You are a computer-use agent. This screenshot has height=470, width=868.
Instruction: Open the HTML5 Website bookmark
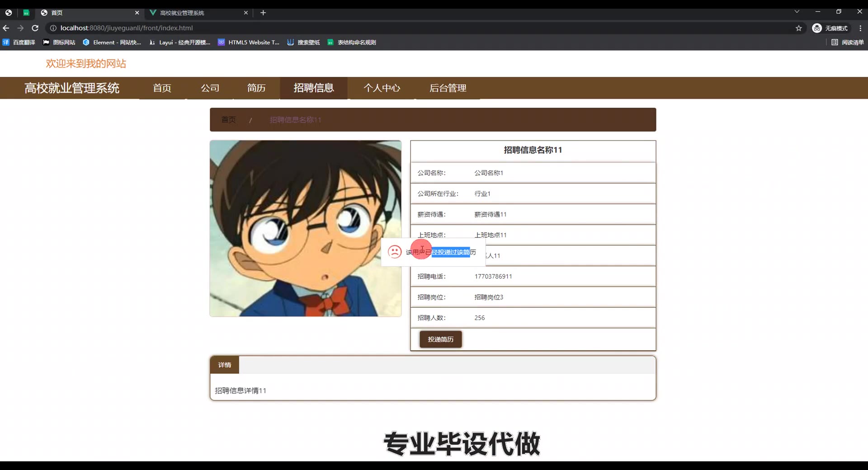249,42
